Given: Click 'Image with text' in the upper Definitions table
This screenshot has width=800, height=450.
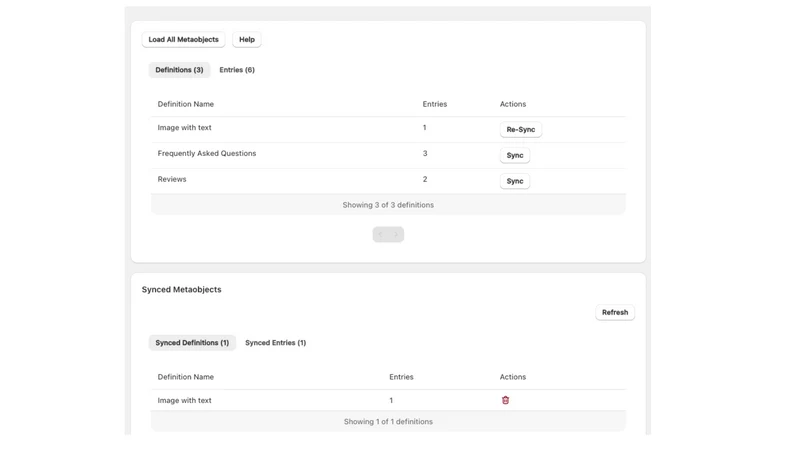Looking at the screenshot, I should pyautogui.click(x=184, y=128).
